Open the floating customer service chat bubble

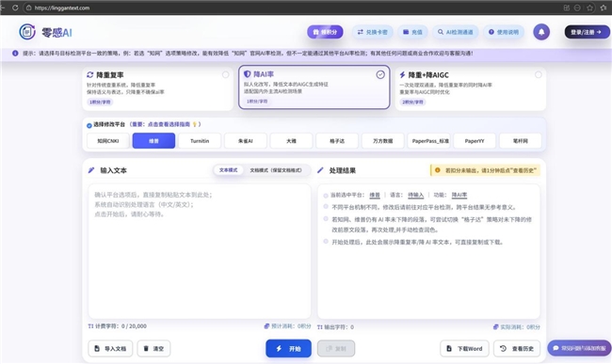[x=579, y=348]
